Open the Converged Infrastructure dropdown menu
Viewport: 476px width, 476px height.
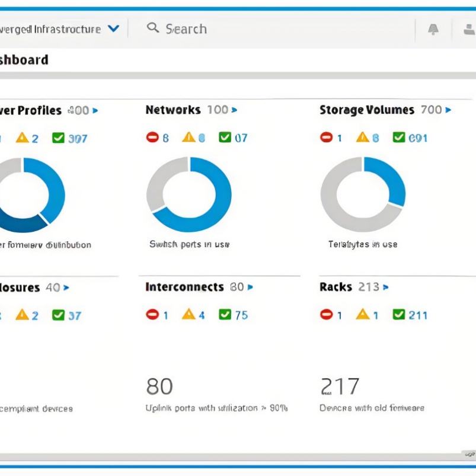point(114,28)
